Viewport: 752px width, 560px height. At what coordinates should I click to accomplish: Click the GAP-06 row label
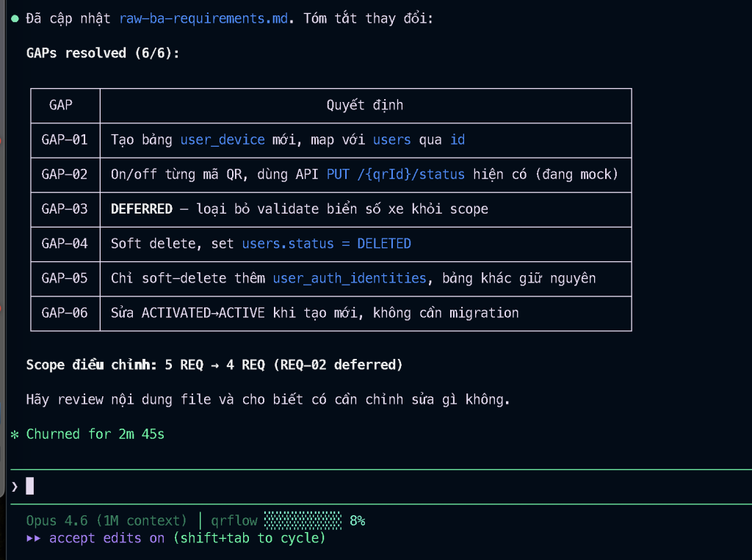click(65, 313)
